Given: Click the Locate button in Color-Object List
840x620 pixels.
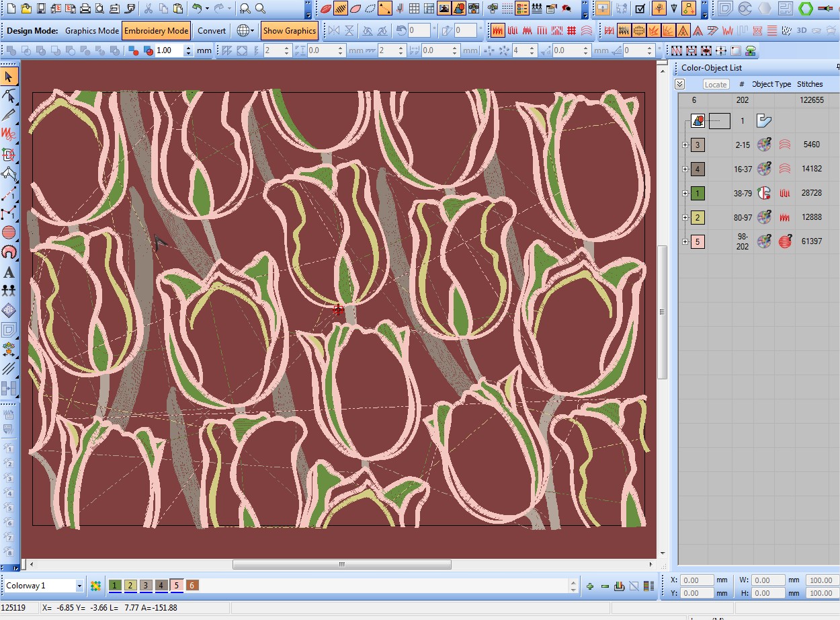Looking at the screenshot, I should coord(715,84).
